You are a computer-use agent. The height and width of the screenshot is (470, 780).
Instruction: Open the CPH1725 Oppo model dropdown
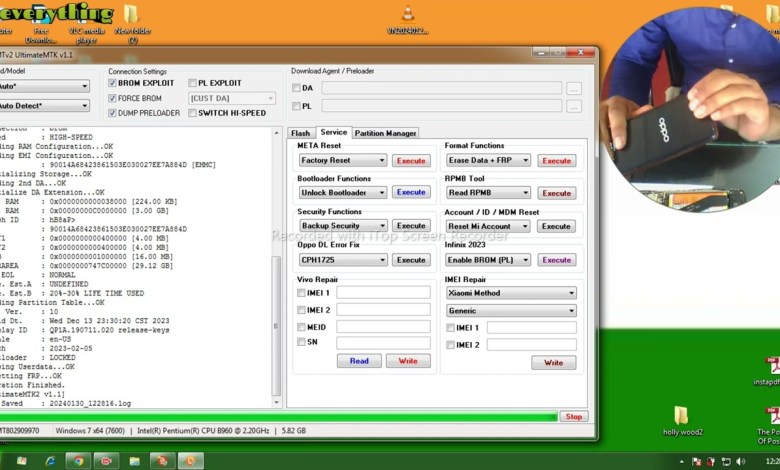tap(343, 260)
